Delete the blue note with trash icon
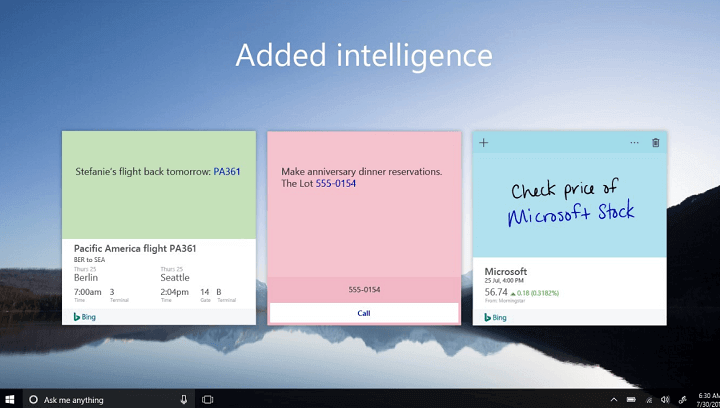The width and height of the screenshot is (720, 408). [x=656, y=143]
